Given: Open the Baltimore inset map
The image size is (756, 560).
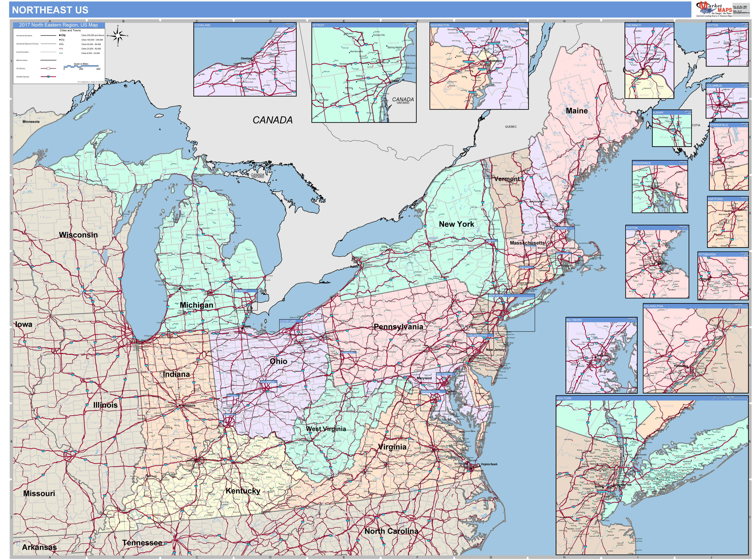Looking at the screenshot, I should coord(602,355).
